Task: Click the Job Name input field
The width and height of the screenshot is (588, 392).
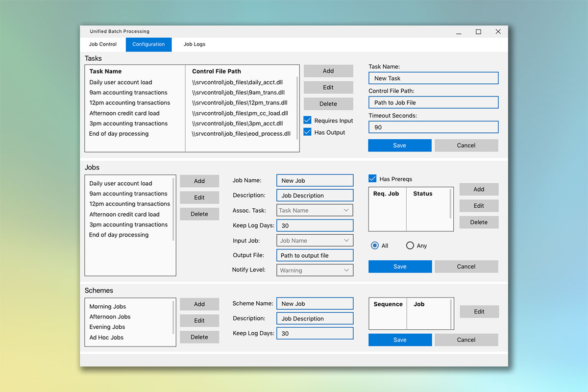Action: tap(315, 180)
